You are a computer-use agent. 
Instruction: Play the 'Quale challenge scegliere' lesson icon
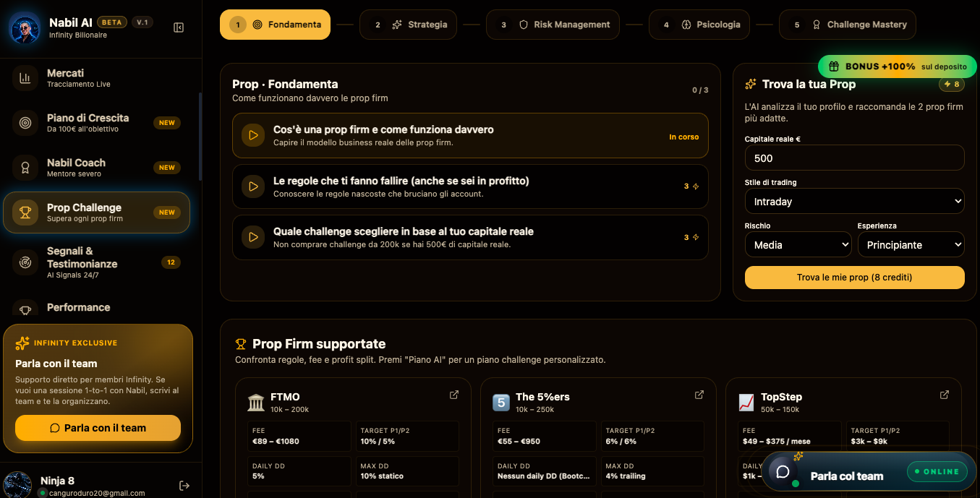(253, 237)
